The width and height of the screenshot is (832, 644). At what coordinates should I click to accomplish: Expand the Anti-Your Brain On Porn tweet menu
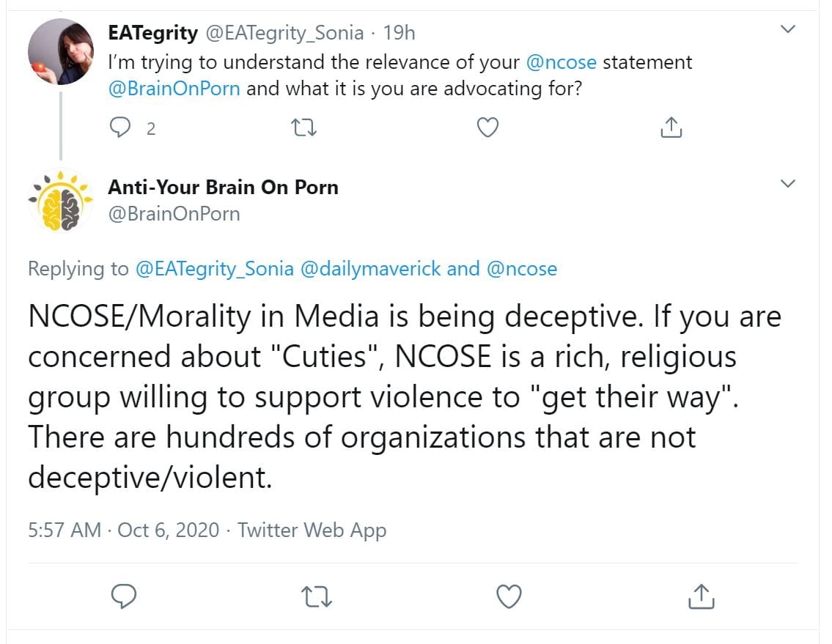(x=788, y=184)
